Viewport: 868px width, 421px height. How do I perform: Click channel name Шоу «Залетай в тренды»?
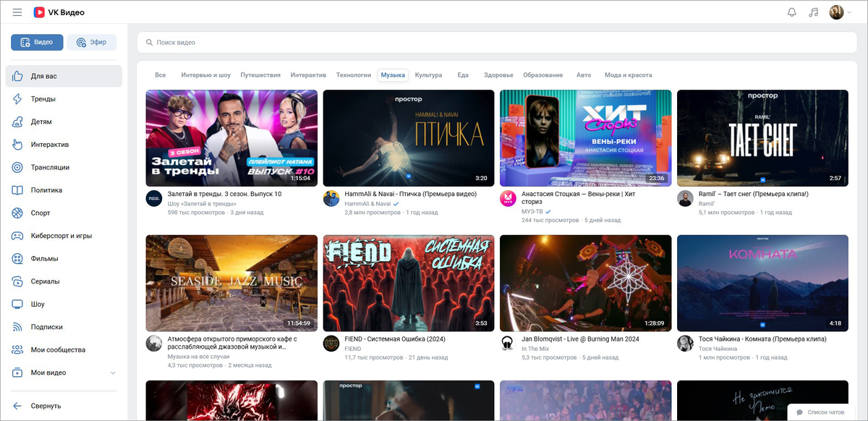coord(203,204)
